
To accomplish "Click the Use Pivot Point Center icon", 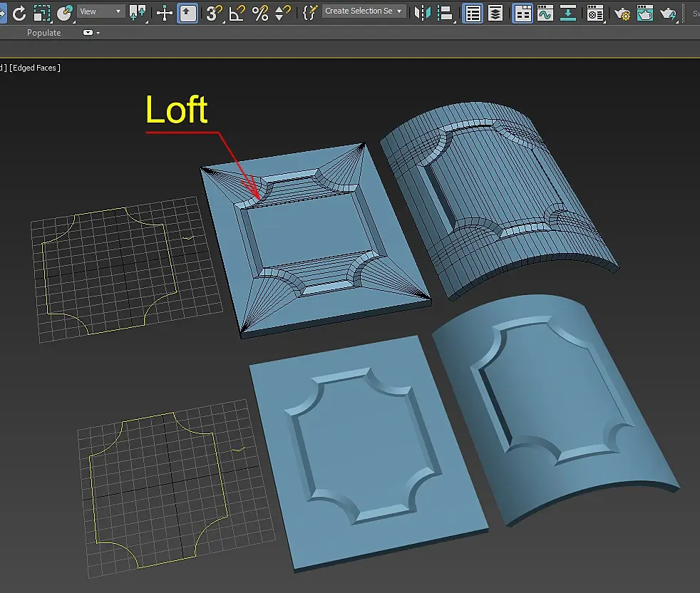I will 138,12.
